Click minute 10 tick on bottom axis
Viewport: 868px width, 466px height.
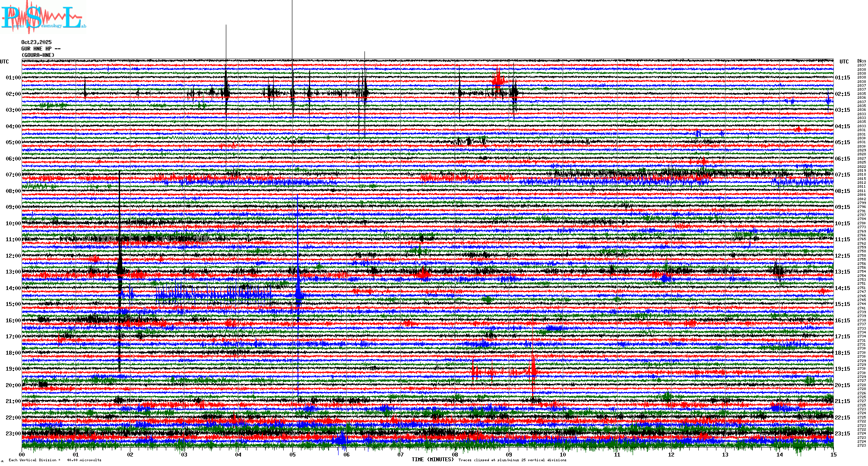tap(563, 454)
